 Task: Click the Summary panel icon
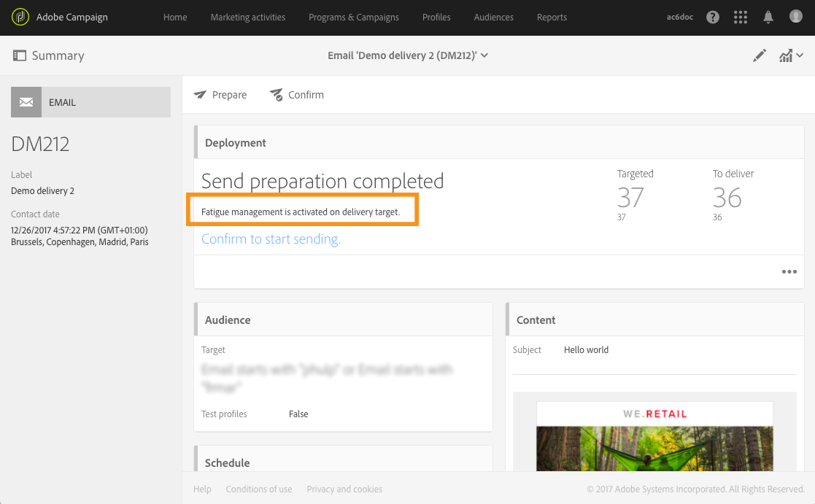19,55
